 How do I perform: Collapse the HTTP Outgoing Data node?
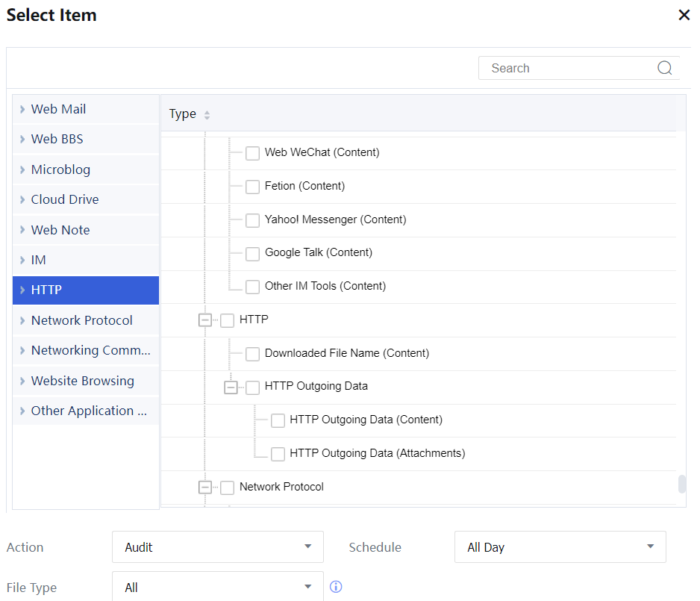point(231,387)
